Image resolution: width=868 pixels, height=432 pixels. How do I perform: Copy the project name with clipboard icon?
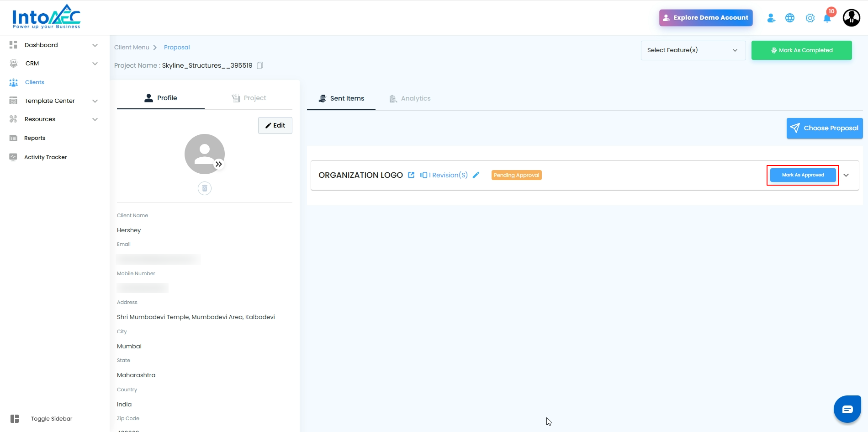coord(260,65)
